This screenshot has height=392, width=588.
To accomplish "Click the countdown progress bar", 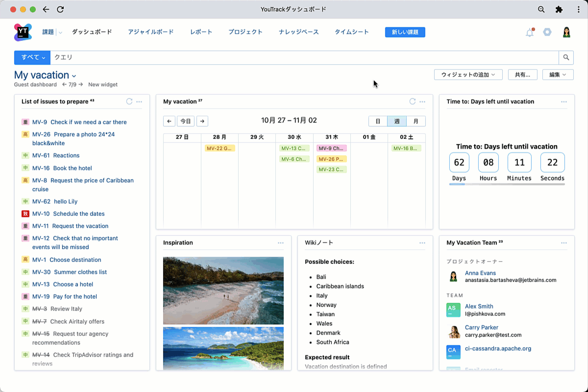I will pos(507,184).
